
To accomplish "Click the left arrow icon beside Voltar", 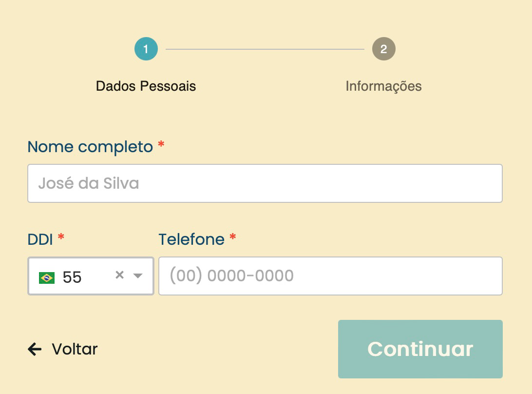I will coord(35,349).
